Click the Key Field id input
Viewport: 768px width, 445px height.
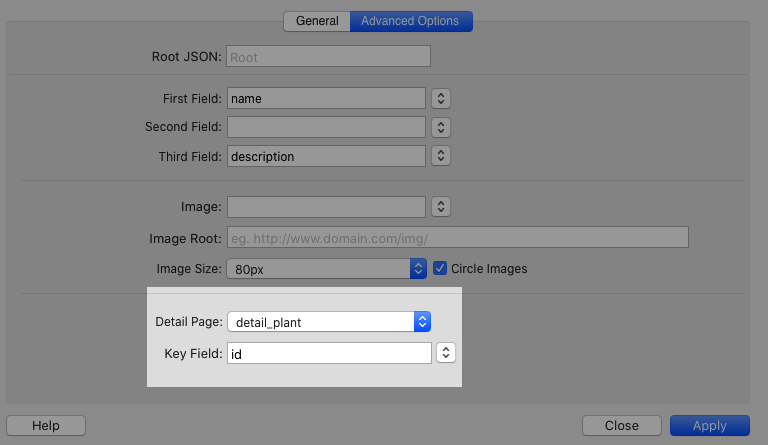click(x=329, y=353)
